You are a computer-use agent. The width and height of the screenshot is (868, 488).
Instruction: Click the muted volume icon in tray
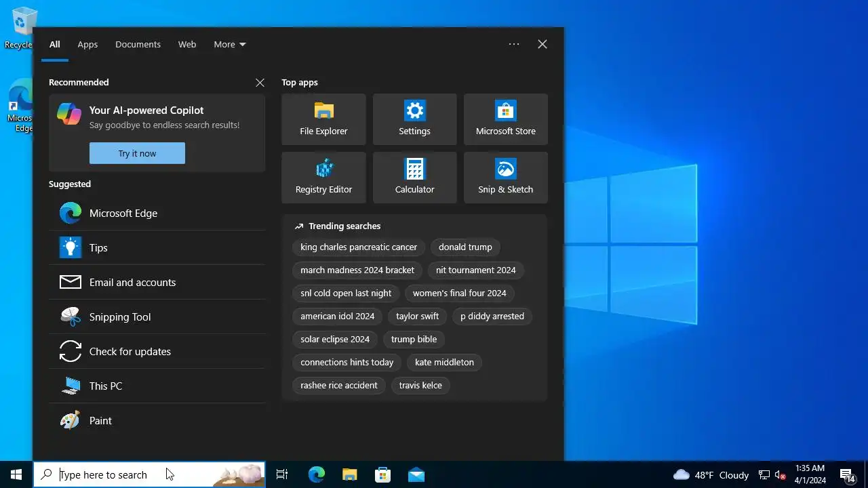(x=781, y=474)
